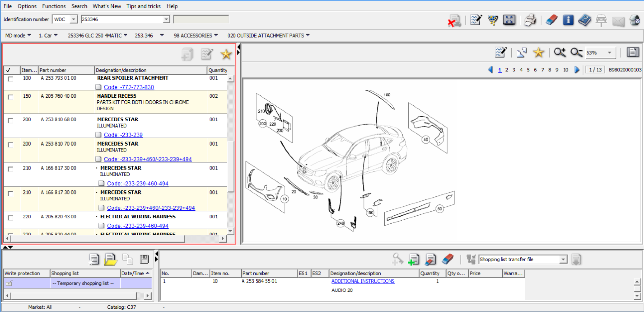Open the Options menu
This screenshot has height=312, width=644.
pyautogui.click(x=27, y=6)
